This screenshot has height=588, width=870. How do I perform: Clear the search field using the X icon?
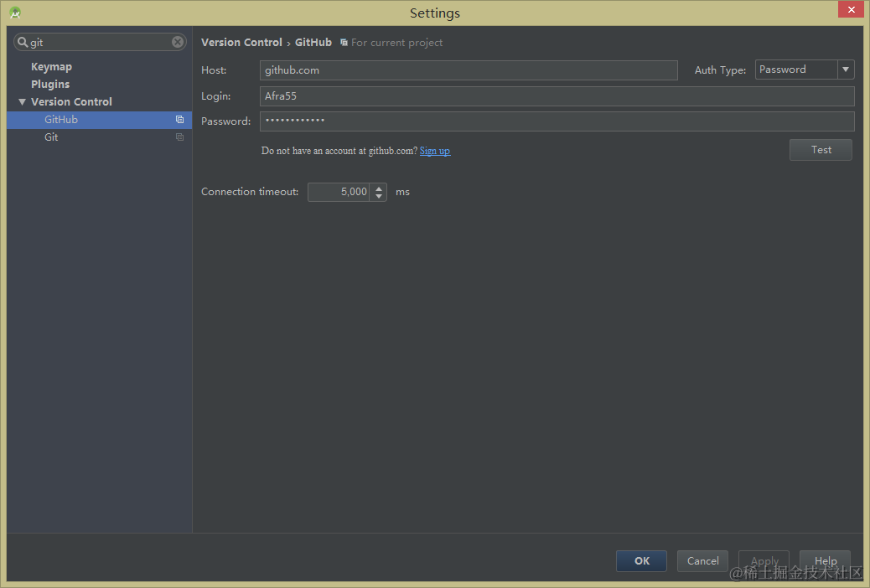tap(177, 41)
